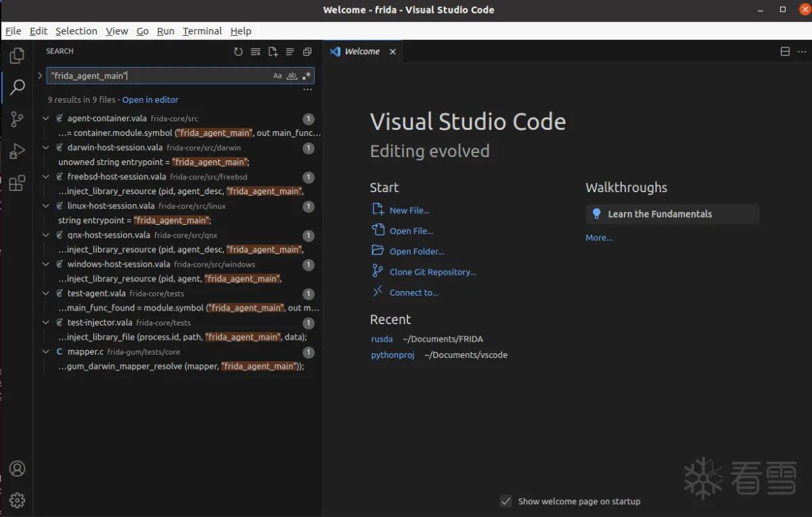Toggle Match Case in search box
The width and height of the screenshot is (812, 517).
277,76
